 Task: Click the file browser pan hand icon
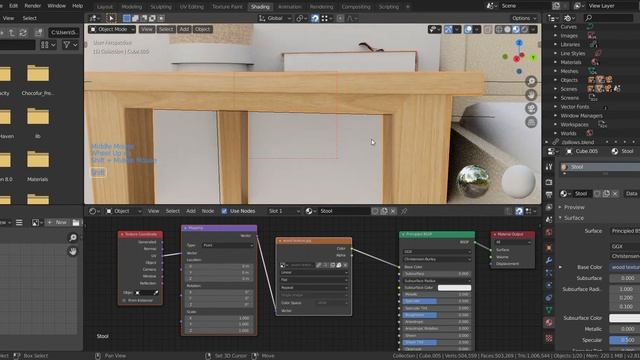pyautogui.click(x=73, y=251)
